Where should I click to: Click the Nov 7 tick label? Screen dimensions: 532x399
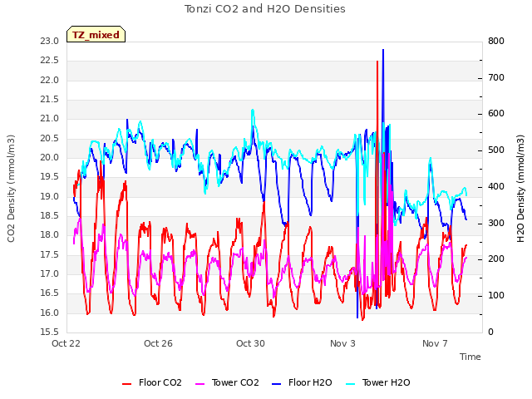pos(435,343)
